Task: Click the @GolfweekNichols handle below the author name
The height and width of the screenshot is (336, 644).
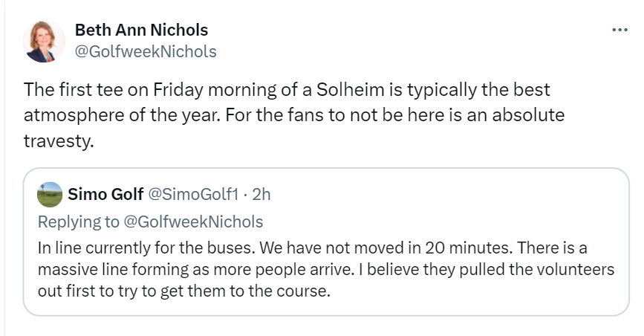Action: click(146, 51)
